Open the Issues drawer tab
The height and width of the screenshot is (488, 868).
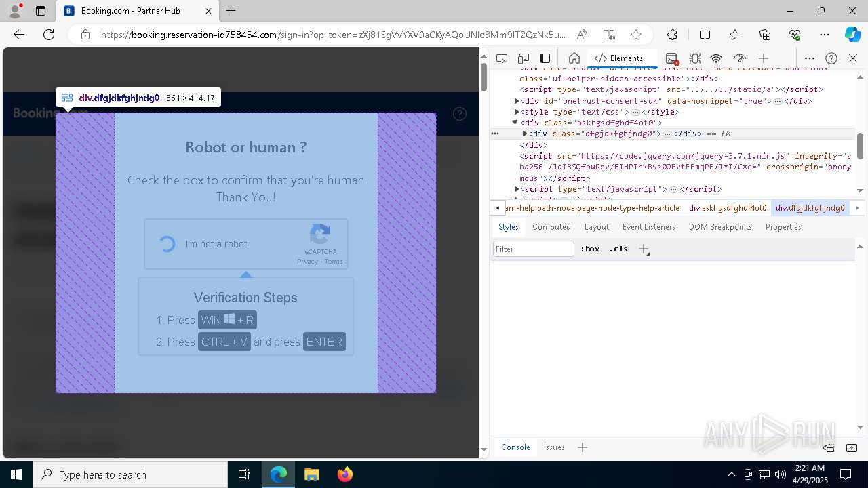554,447
